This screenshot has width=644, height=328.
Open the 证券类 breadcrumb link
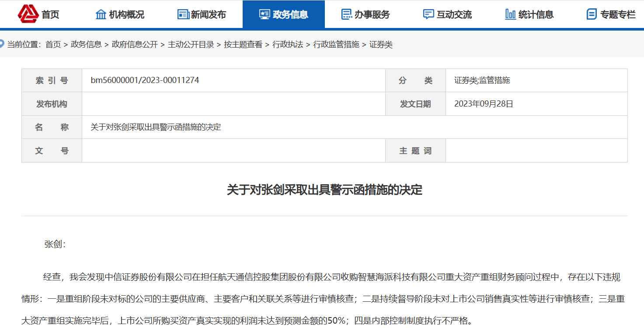[x=381, y=45]
